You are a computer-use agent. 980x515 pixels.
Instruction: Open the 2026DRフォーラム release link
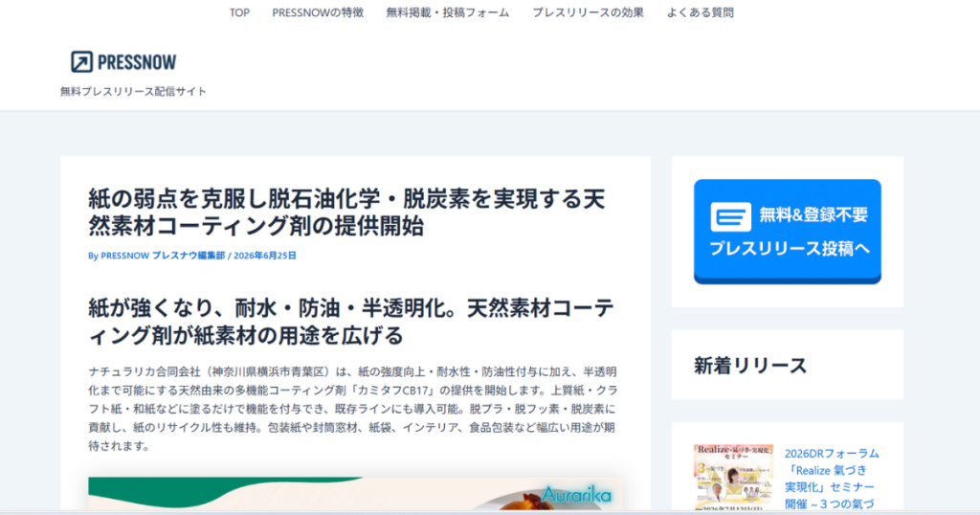(x=832, y=478)
